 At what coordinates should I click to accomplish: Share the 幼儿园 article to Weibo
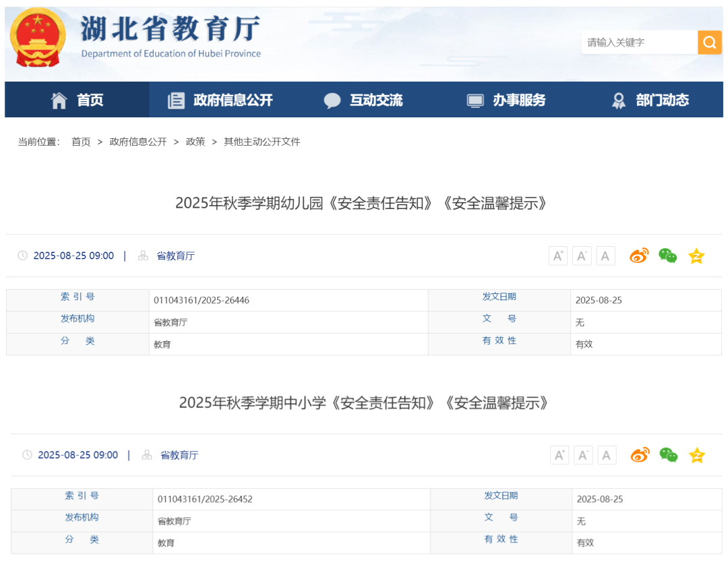click(639, 256)
